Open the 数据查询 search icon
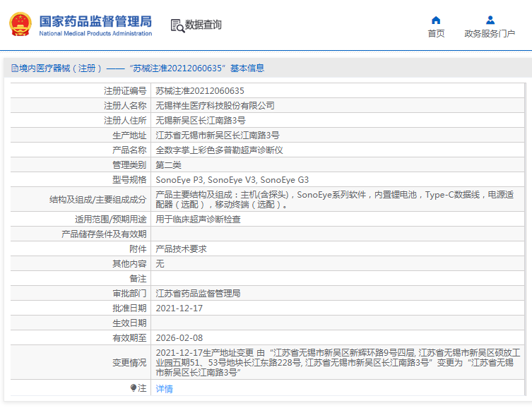The height and width of the screenshot is (408, 532). click(177, 25)
